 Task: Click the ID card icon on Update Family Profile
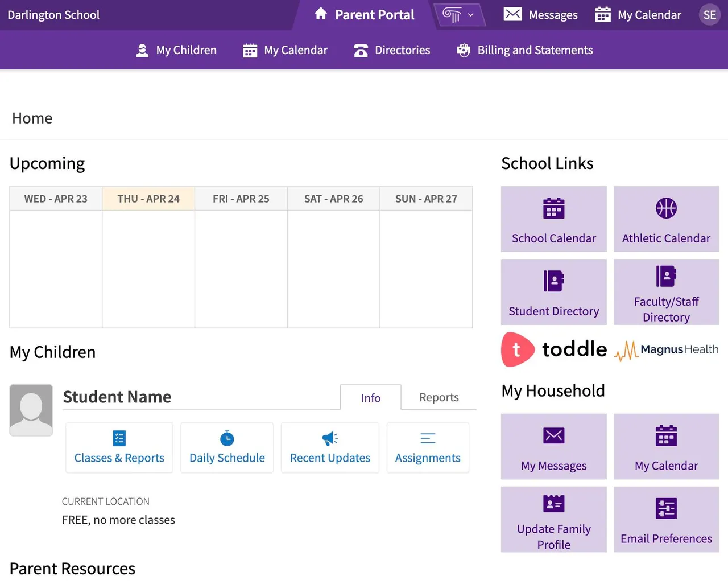point(554,504)
